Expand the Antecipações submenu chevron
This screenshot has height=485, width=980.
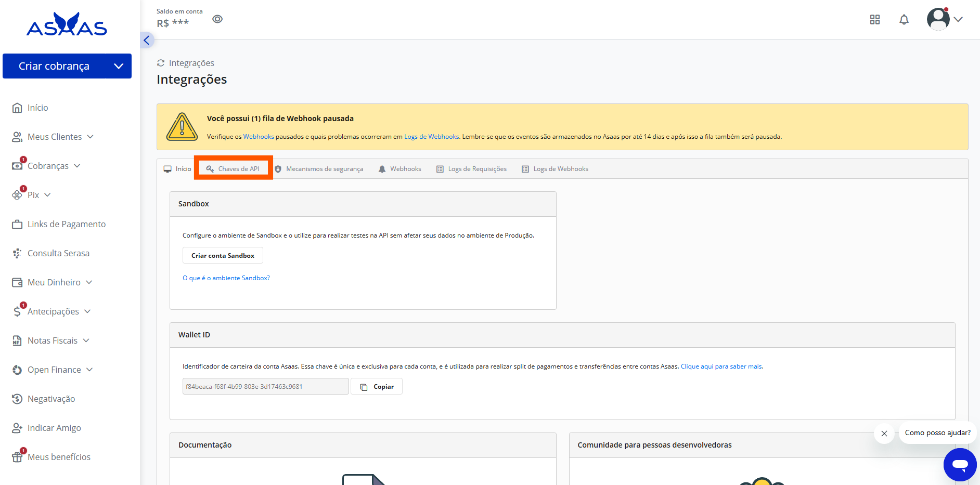coord(87,311)
